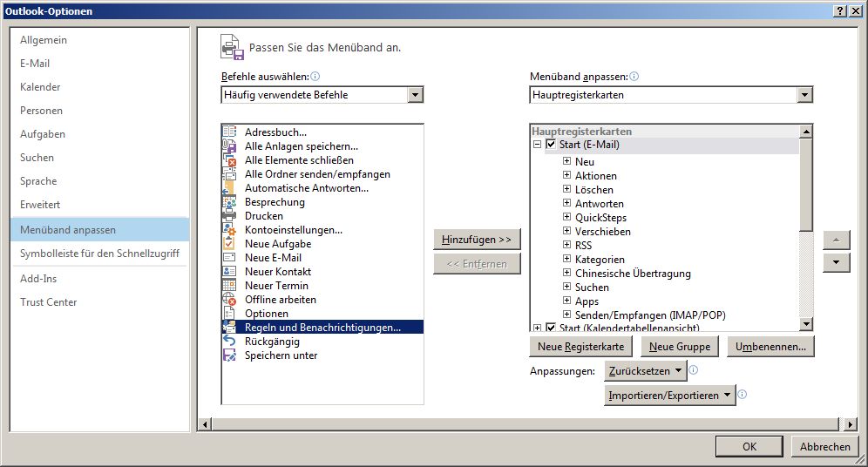
Task: Open the Befehle auswählen dropdown
Action: 415,95
